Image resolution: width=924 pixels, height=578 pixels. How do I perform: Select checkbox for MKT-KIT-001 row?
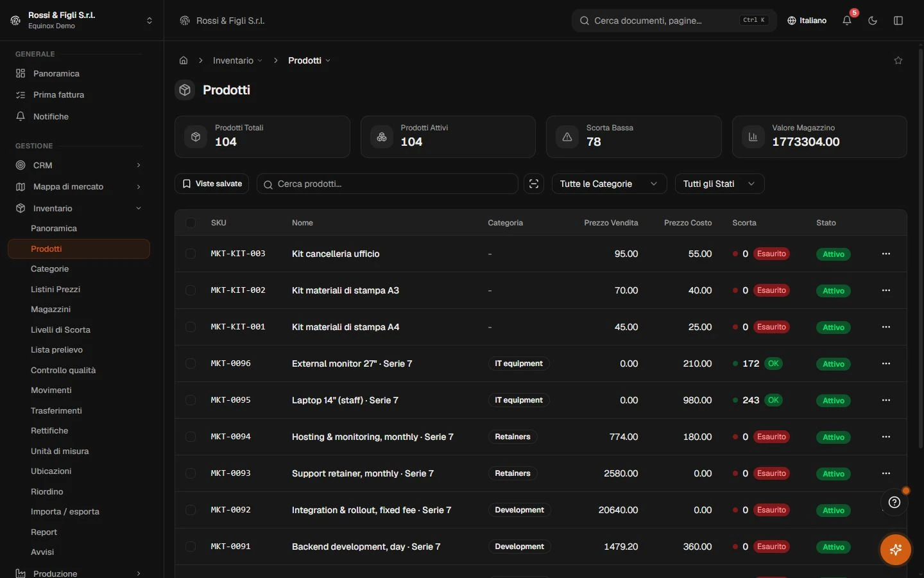click(x=191, y=327)
